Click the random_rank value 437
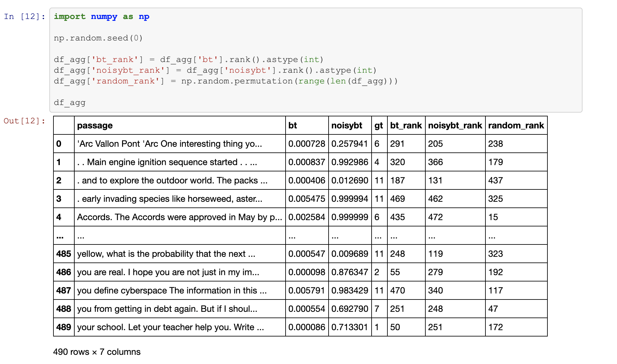This screenshot has width=617, height=364. [x=495, y=181]
